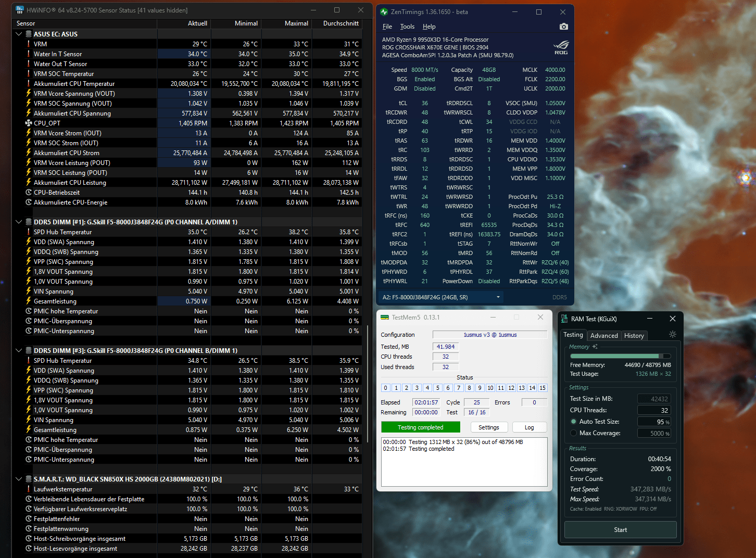Open the A2: F5-8000J3848F24G module dropdown
The image size is (756, 558).
click(x=442, y=297)
